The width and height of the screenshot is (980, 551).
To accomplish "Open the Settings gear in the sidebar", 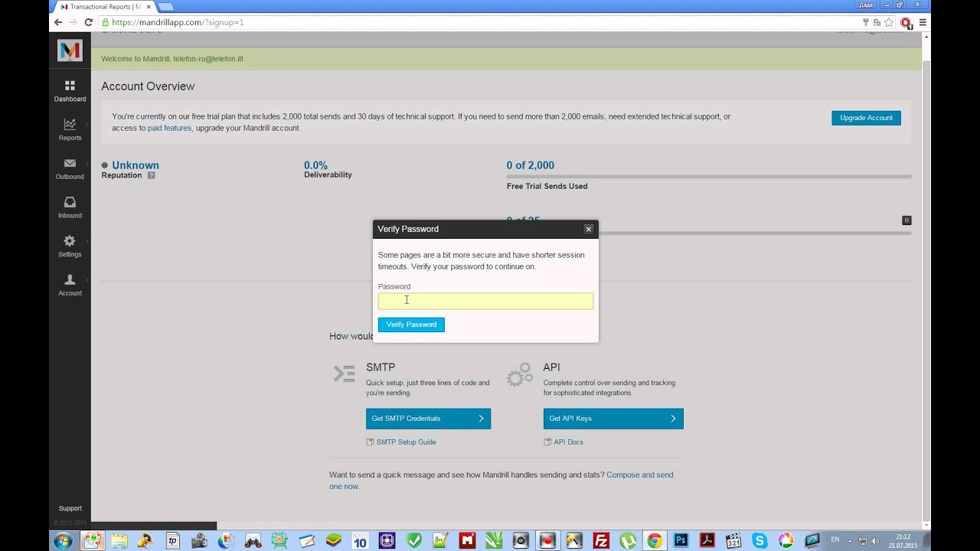I will point(70,246).
